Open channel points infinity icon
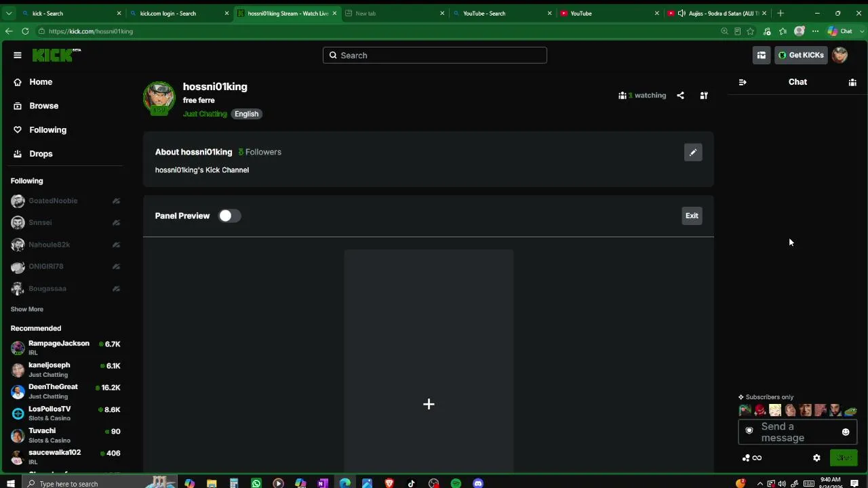The width and height of the screenshot is (868, 488). click(752, 458)
